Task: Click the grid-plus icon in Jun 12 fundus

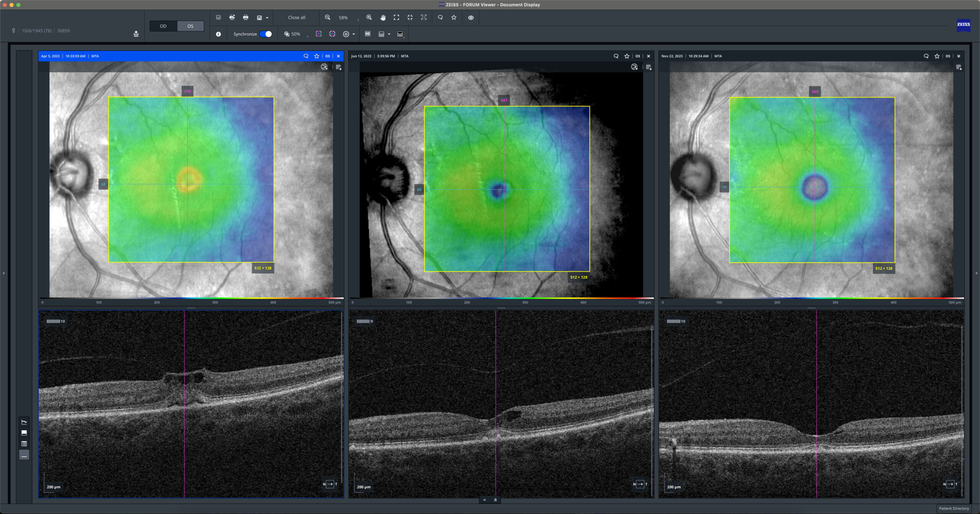Action: [648, 67]
